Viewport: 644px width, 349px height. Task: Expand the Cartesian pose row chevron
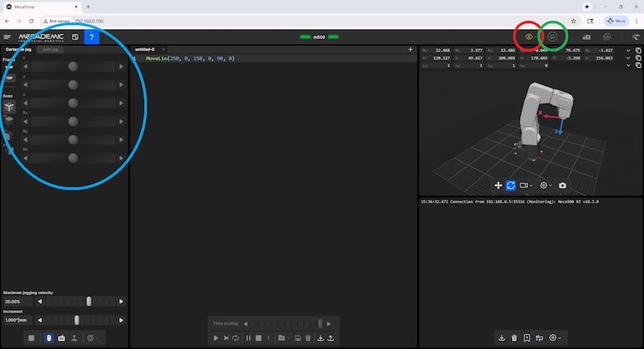628,58
